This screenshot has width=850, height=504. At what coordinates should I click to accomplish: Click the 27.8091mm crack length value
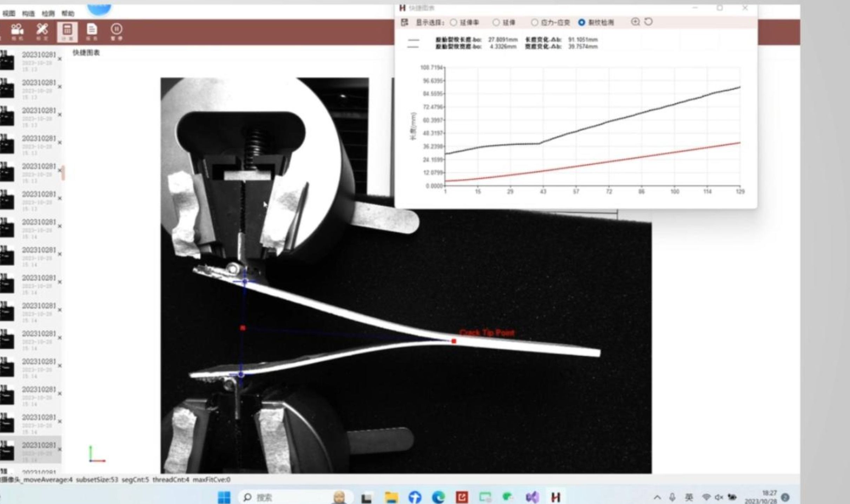(x=503, y=40)
